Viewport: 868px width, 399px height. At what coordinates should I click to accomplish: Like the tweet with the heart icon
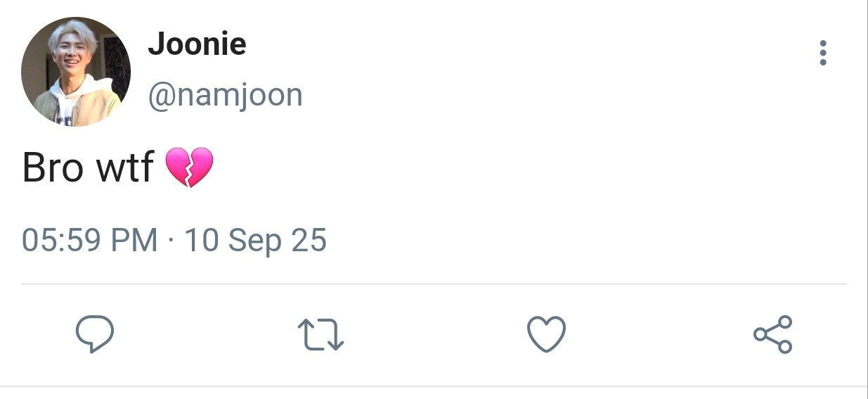click(x=546, y=334)
